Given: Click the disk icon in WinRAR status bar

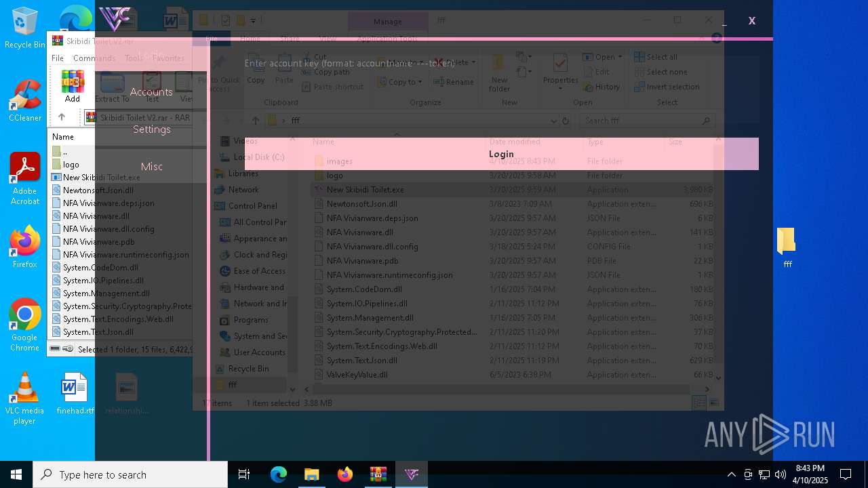Looking at the screenshot, I should [x=56, y=349].
